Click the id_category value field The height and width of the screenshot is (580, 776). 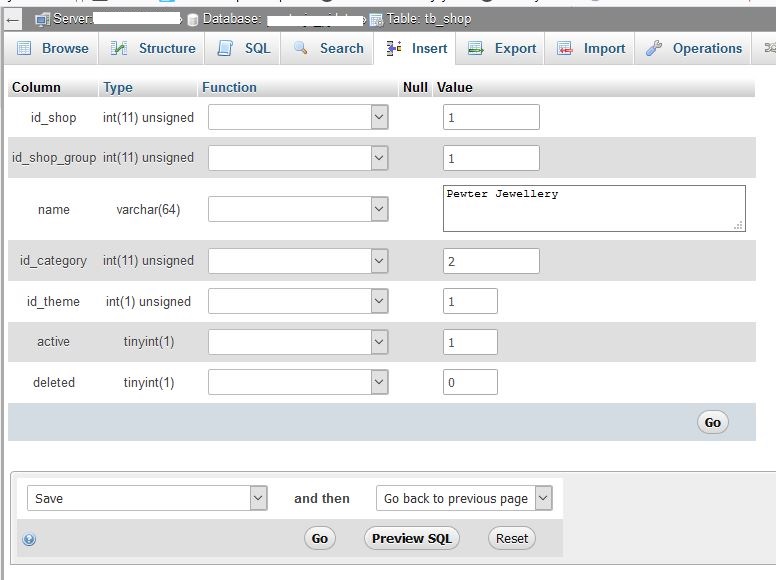491,261
